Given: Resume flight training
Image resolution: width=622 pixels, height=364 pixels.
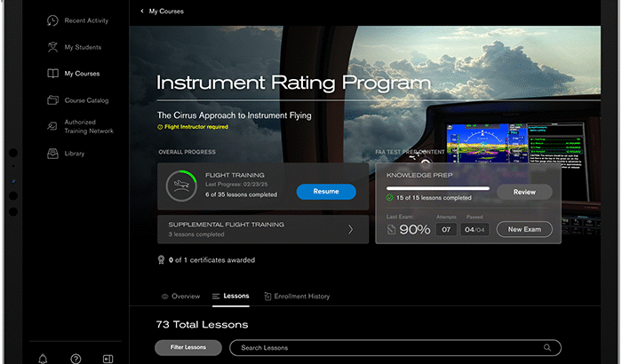Looking at the screenshot, I should [x=326, y=192].
